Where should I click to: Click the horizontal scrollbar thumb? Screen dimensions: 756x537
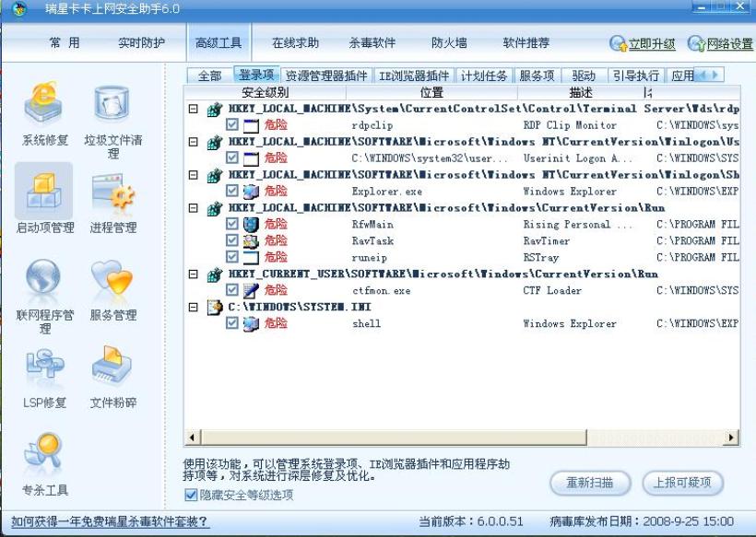point(394,438)
